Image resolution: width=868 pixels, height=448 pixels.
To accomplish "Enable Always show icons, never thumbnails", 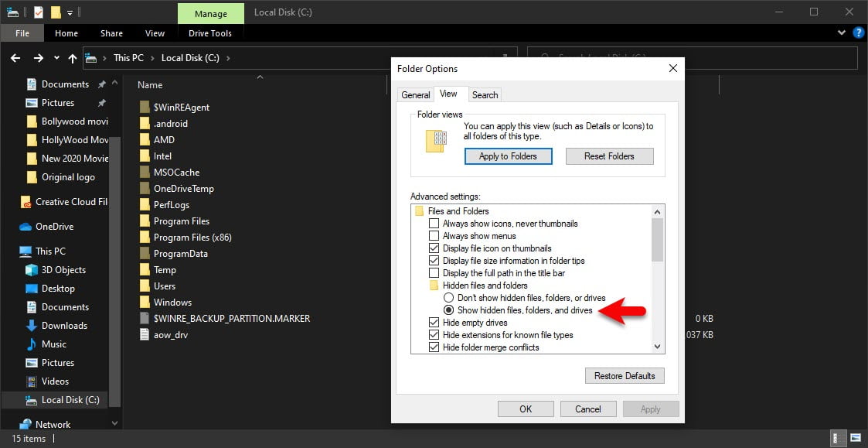I will (434, 224).
